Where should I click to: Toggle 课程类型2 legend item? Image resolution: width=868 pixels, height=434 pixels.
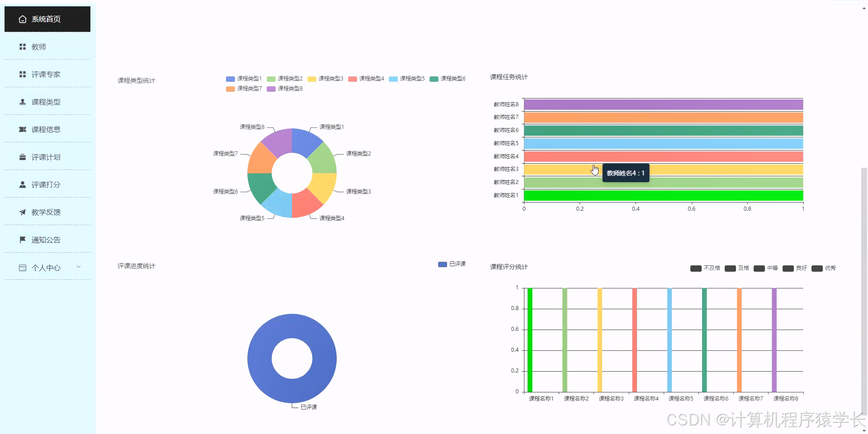284,79
